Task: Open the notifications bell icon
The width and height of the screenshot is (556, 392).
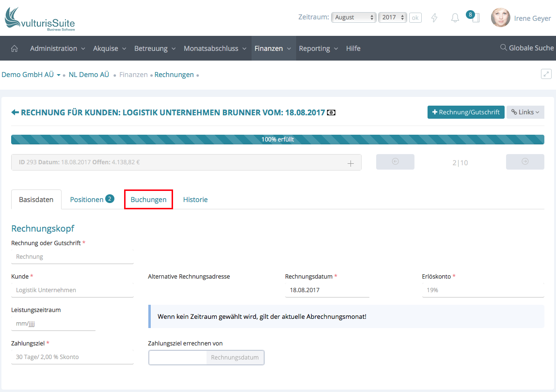Action: tap(455, 18)
